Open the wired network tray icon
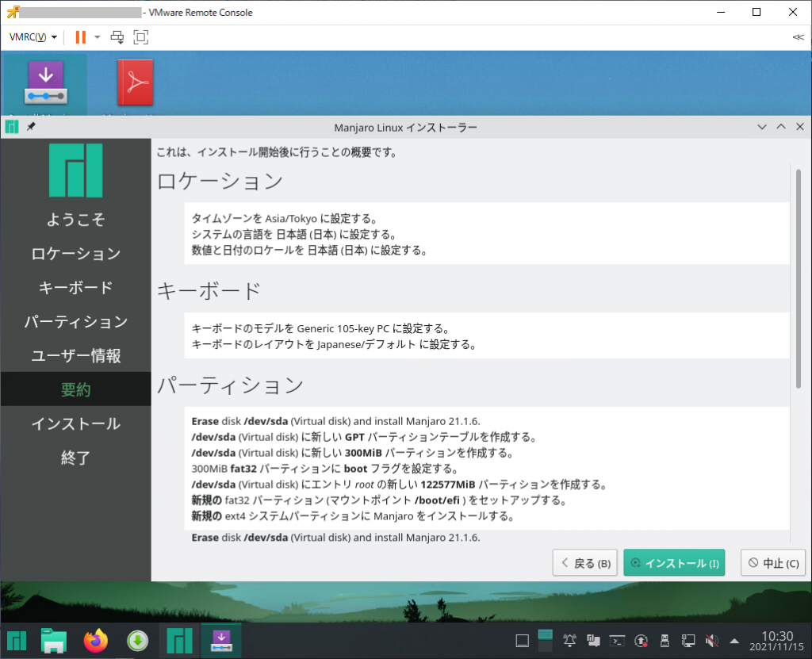Viewport: 812px width, 659px height. coord(688,642)
